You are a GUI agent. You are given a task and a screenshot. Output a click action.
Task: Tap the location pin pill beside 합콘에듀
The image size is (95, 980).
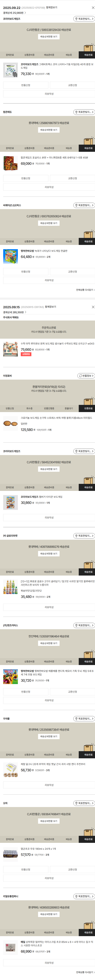tap(84, 112)
